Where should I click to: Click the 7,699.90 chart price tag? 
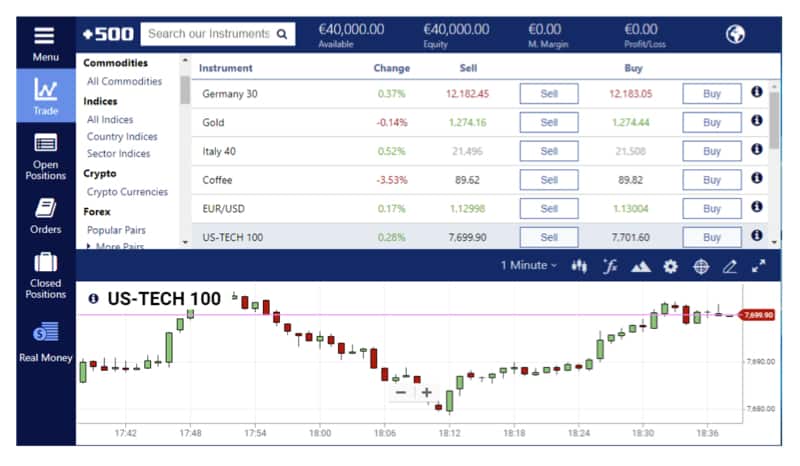[x=758, y=315]
